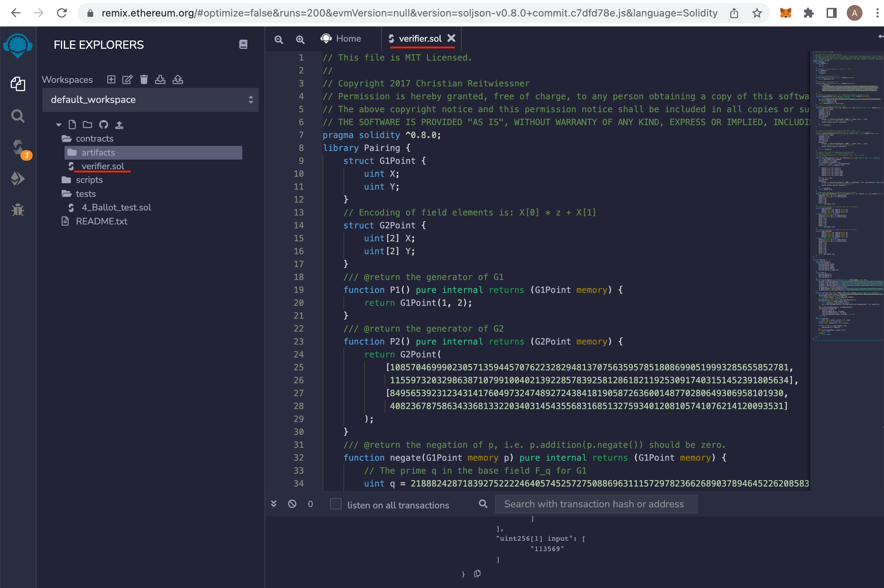The width and height of the screenshot is (884, 588).
Task: Download workspaces icon
Action: 160,79
